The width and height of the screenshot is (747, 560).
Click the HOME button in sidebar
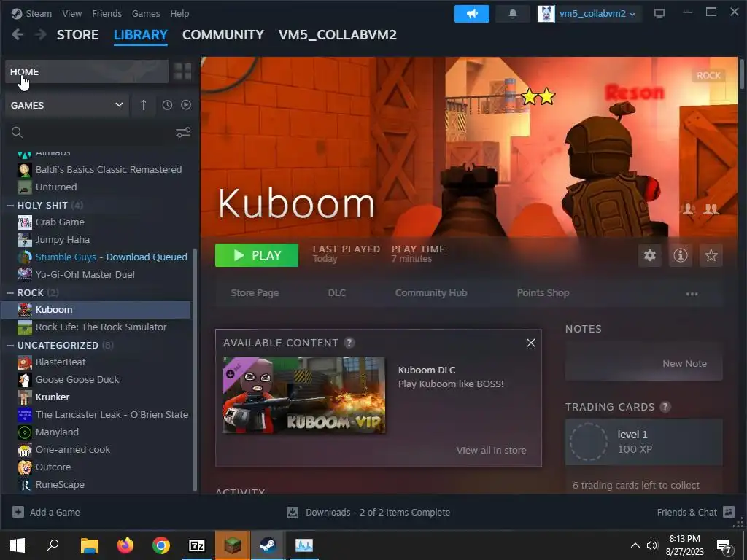pyautogui.click(x=87, y=71)
